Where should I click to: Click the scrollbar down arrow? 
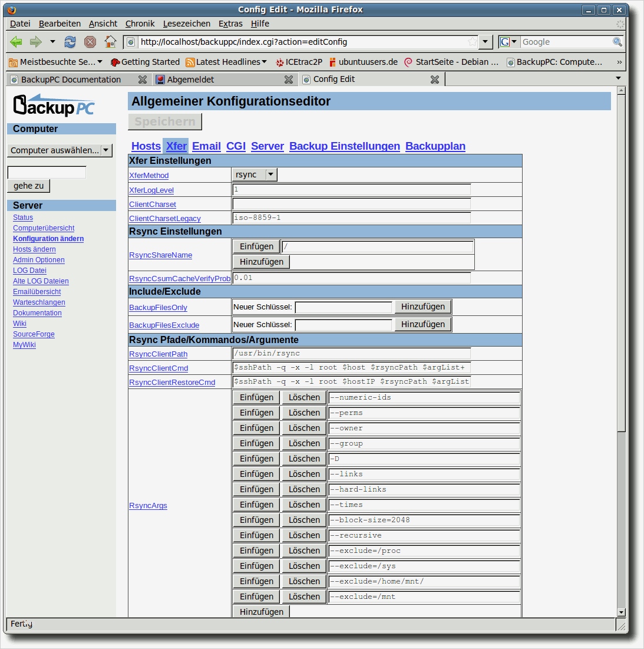621,612
